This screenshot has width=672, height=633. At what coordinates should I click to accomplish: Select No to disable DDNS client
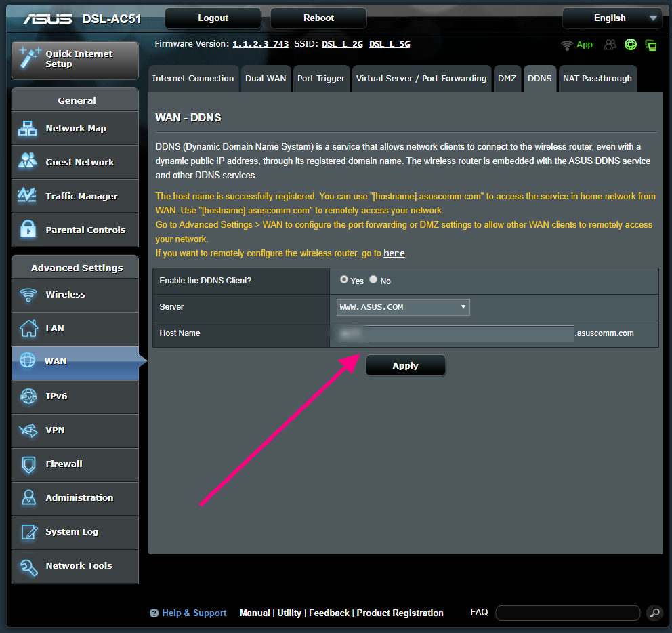373,280
